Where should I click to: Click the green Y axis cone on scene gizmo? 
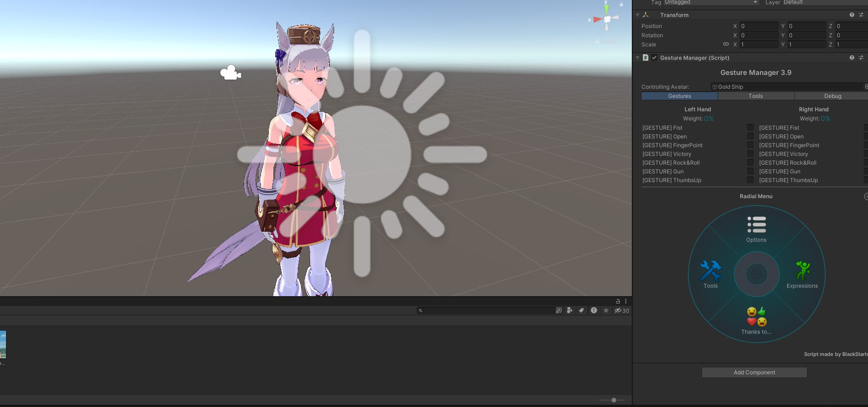click(607, 9)
